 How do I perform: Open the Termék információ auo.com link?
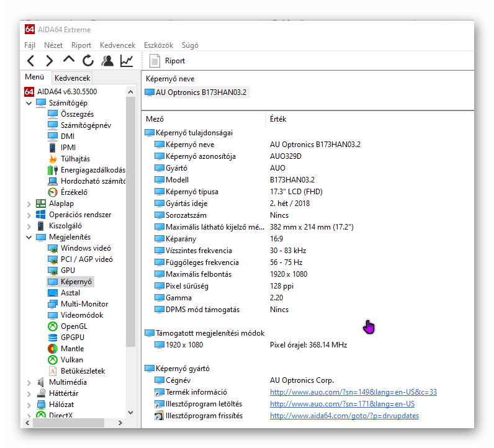(353, 392)
